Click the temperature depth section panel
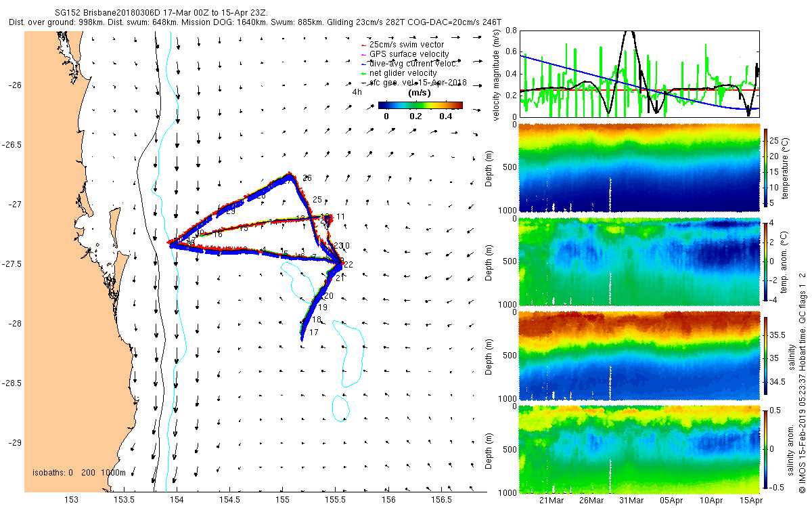This screenshot has width=812, height=508. tap(639, 168)
